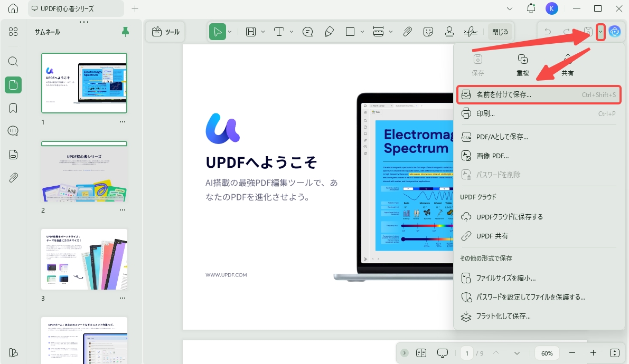629x364 pixels.
Task: Open the UPDF AI assistant icon
Action: 615,32
